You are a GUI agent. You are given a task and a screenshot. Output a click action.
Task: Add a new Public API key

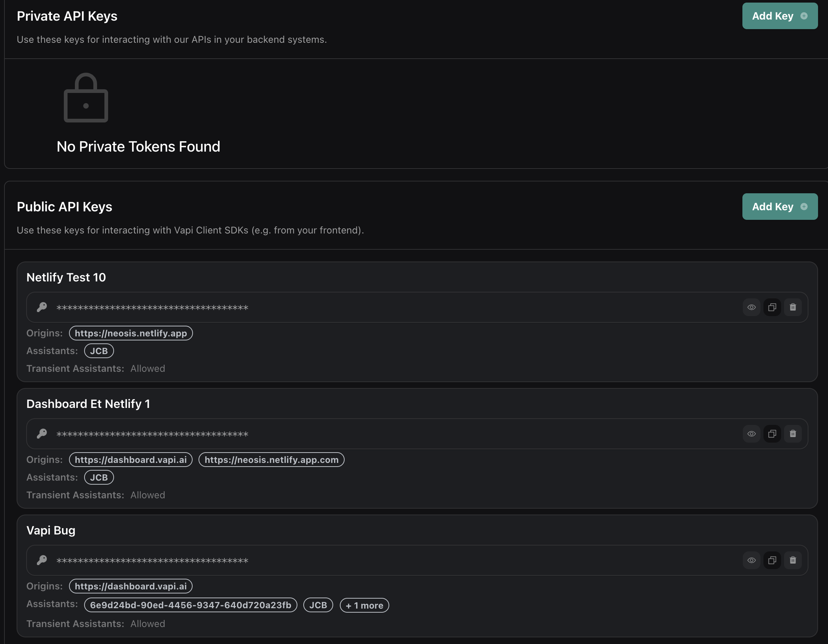(779, 207)
